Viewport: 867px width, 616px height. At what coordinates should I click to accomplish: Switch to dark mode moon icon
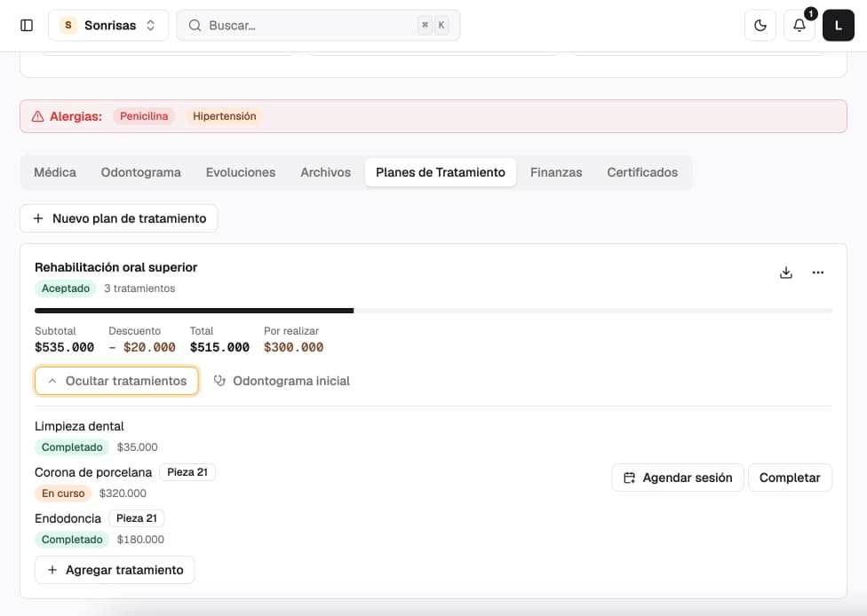pos(760,26)
